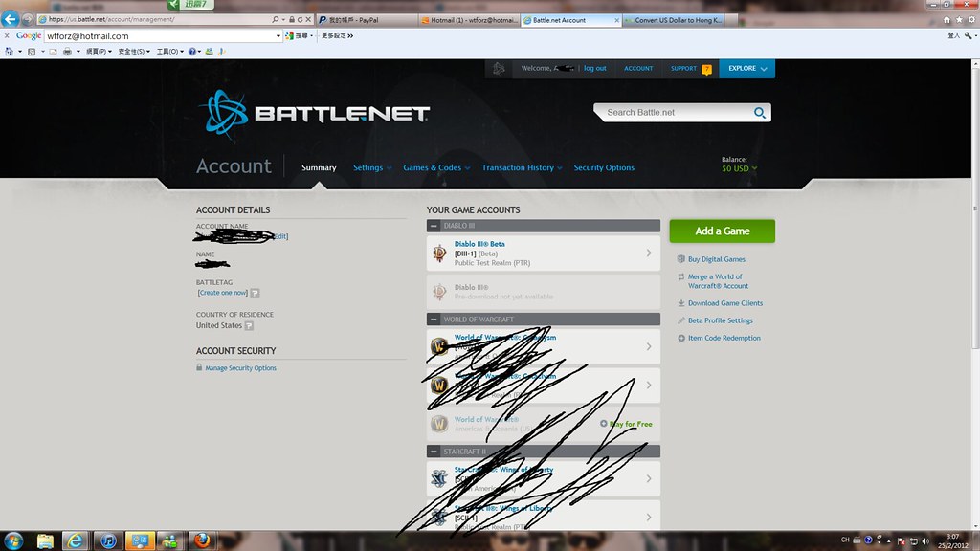Open the 工具(O) Tools menu

point(170,52)
